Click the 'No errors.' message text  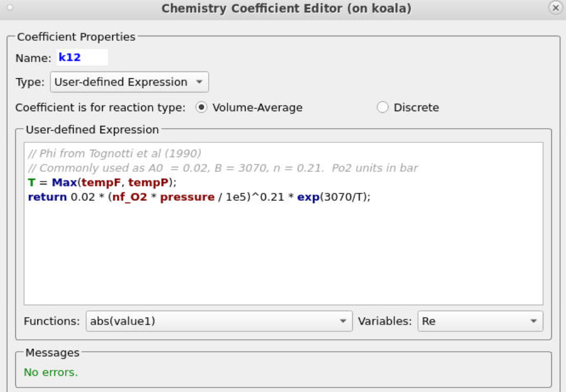[x=51, y=373]
